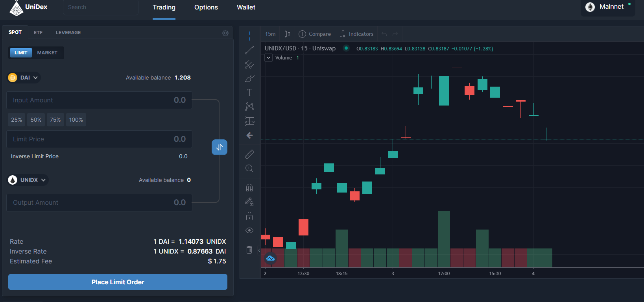Open the order settings gear icon

click(225, 33)
